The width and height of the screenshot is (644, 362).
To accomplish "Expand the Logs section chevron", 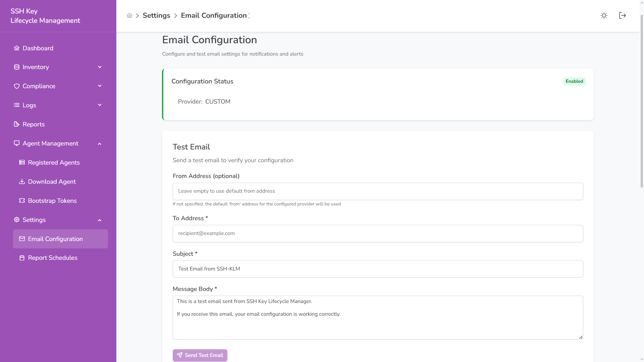I will tap(100, 105).
